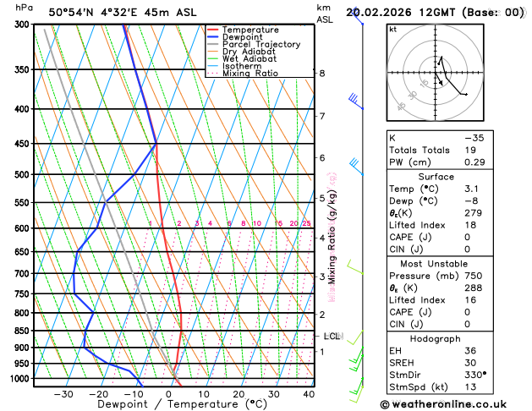Click the PW value '0.29'

pos(474,162)
